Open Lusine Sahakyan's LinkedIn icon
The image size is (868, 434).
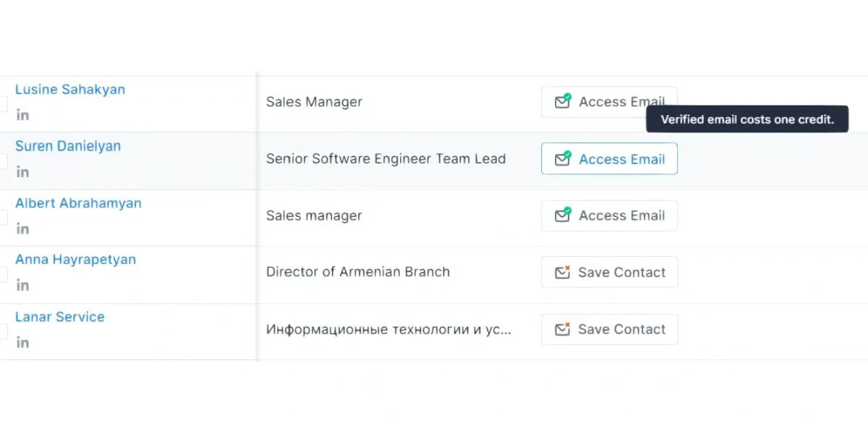tap(22, 115)
